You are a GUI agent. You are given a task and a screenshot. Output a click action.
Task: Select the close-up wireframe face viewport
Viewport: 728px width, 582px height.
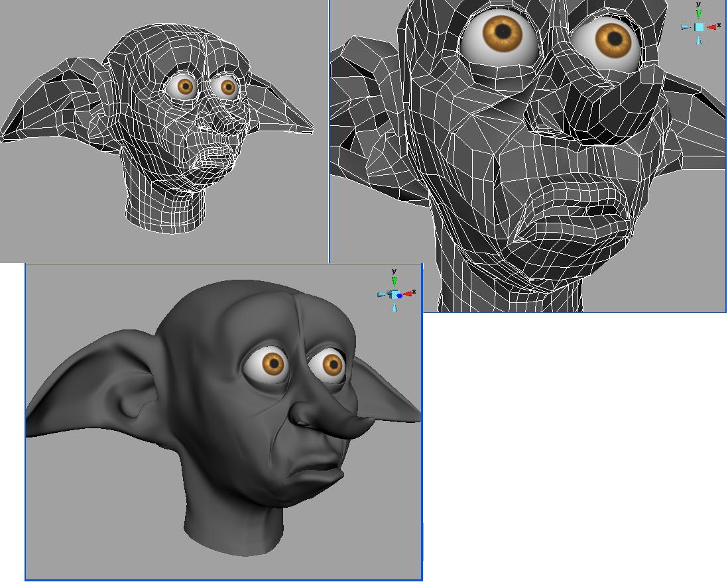tap(528, 156)
